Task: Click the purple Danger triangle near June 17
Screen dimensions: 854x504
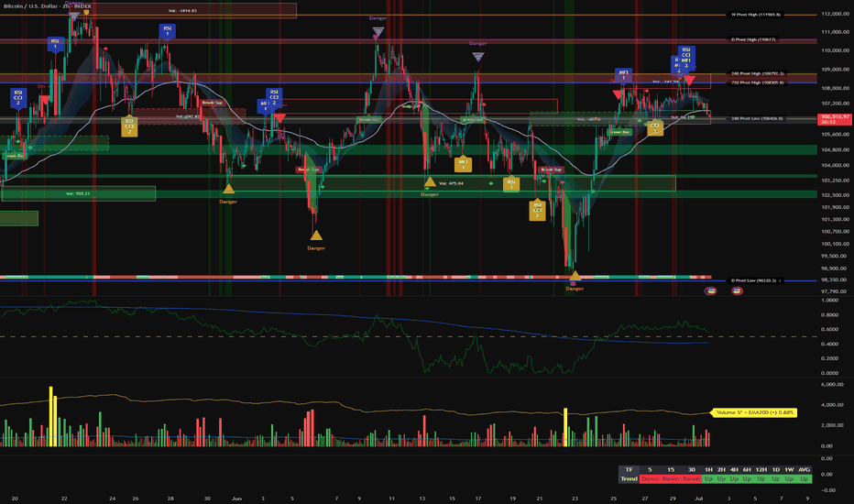Action: pos(477,56)
